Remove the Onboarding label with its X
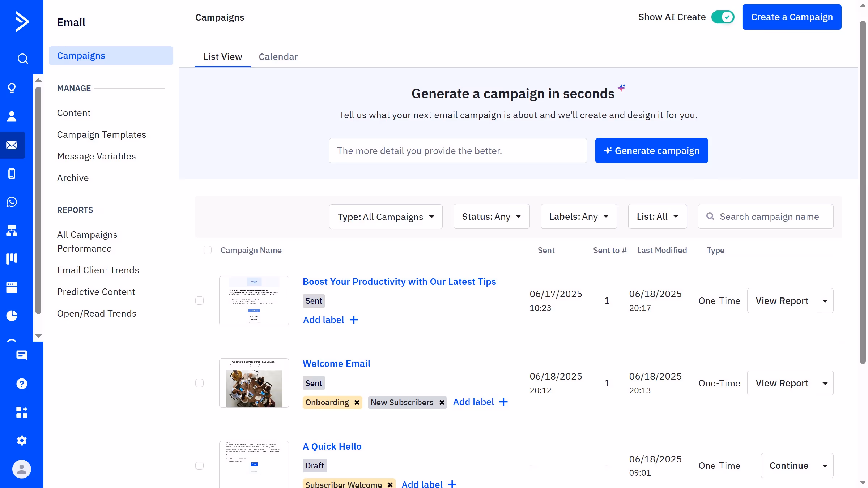This screenshot has height=488, width=868. pyautogui.click(x=357, y=402)
